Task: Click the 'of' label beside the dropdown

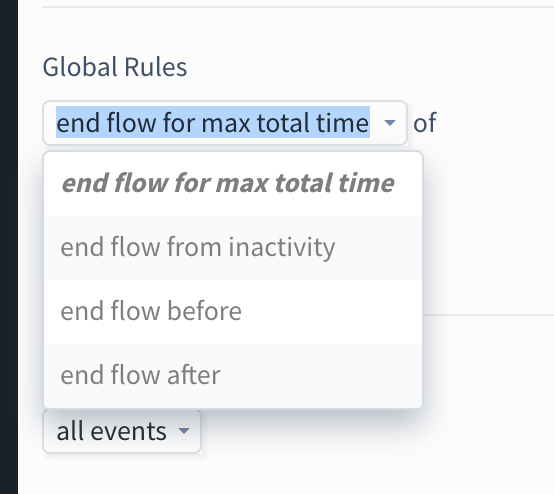Action: tap(425, 123)
